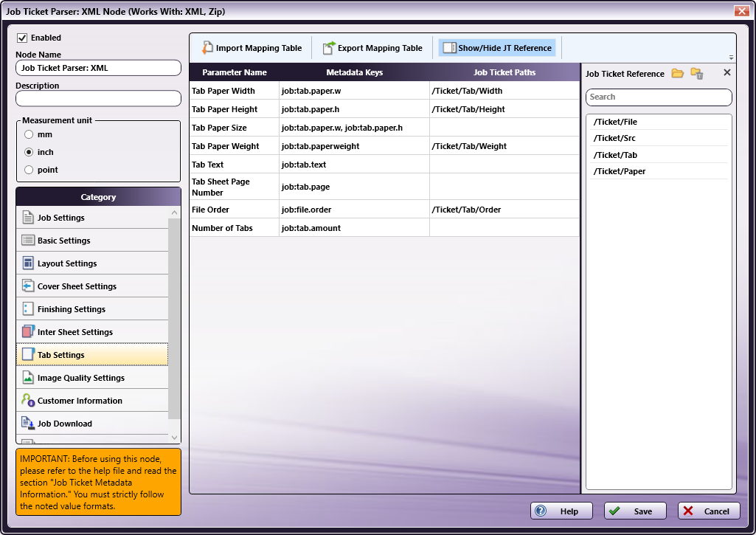The height and width of the screenshot is (535, 756).
Task: Click the Tab Settings page icon
Action: (x=28, y=355)
